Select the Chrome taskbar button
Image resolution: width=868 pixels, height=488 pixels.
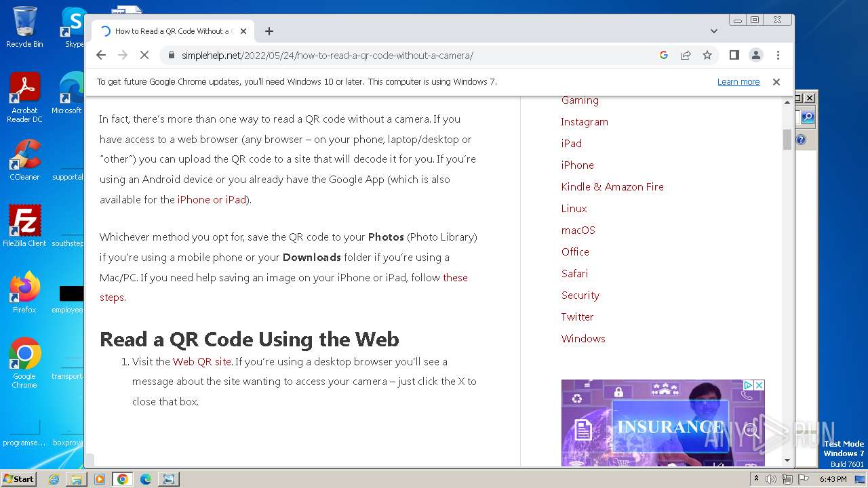(123, 479)
